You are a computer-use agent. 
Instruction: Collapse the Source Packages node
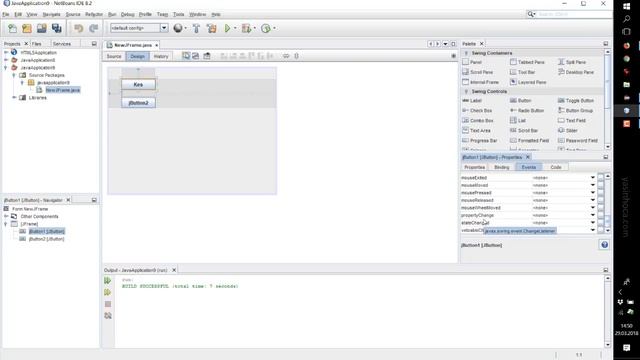click(14, 75)
